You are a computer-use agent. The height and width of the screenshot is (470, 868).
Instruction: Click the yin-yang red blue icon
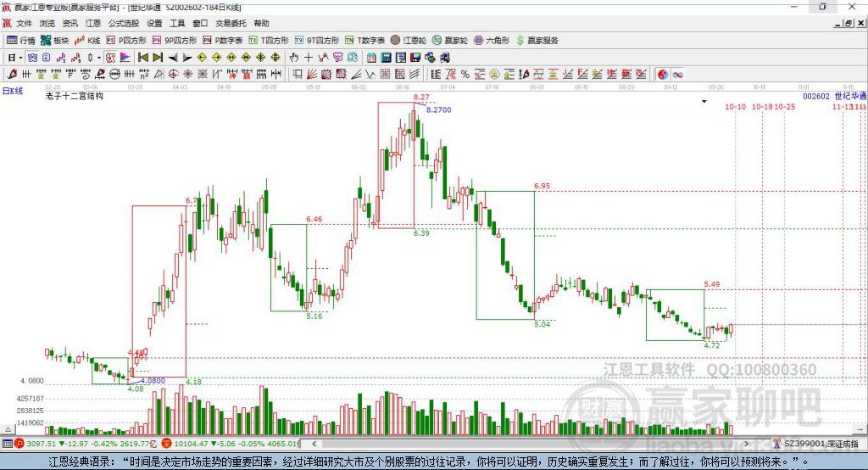[x=663, y=75]
